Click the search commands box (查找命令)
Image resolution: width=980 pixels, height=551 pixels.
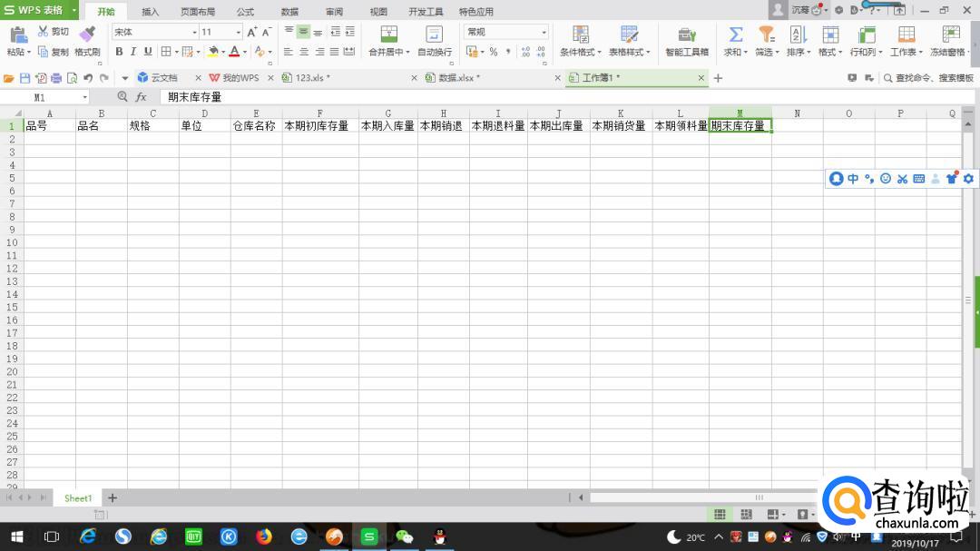pos(928,78)
